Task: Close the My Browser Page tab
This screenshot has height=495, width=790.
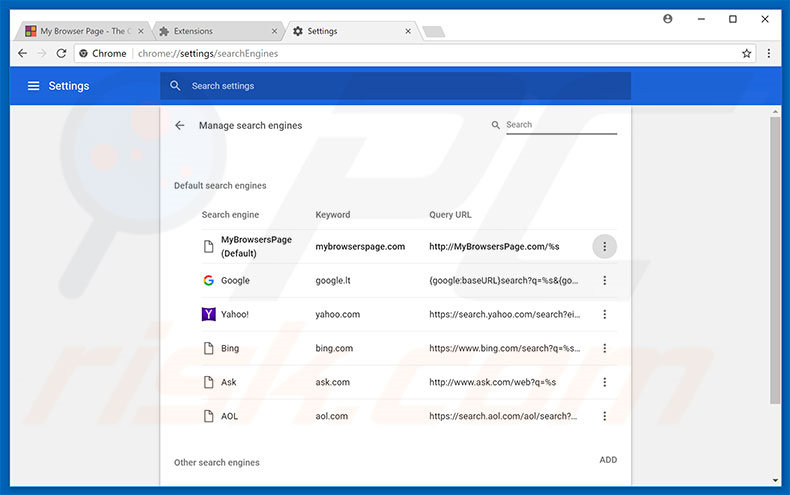Action: tap(141, 31)
